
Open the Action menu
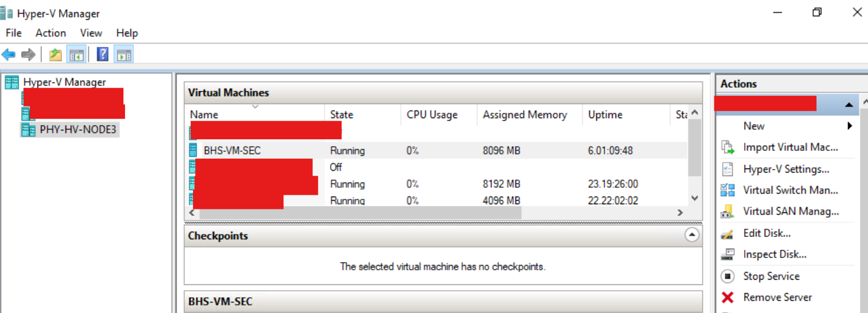tap(51, 33)
